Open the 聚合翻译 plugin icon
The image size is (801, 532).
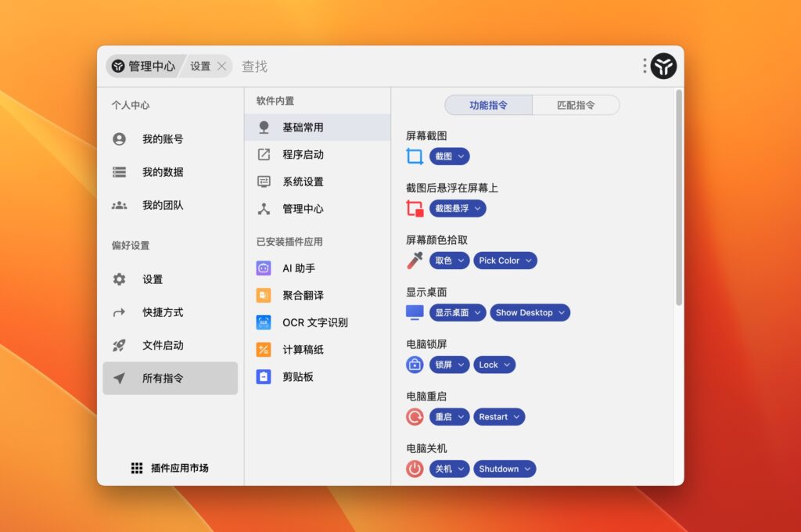[x=265, y=295]
